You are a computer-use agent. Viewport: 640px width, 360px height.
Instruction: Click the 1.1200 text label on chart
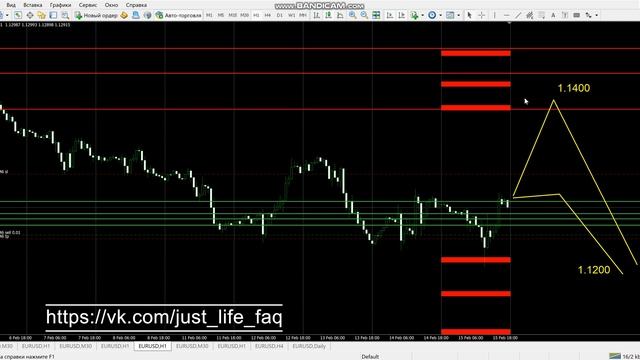pos(594,269)
